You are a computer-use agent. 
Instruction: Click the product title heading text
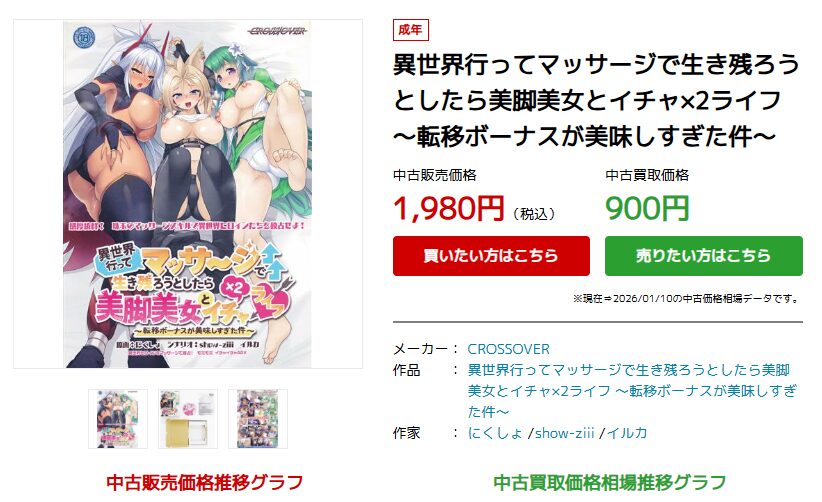tap(597, 100)
